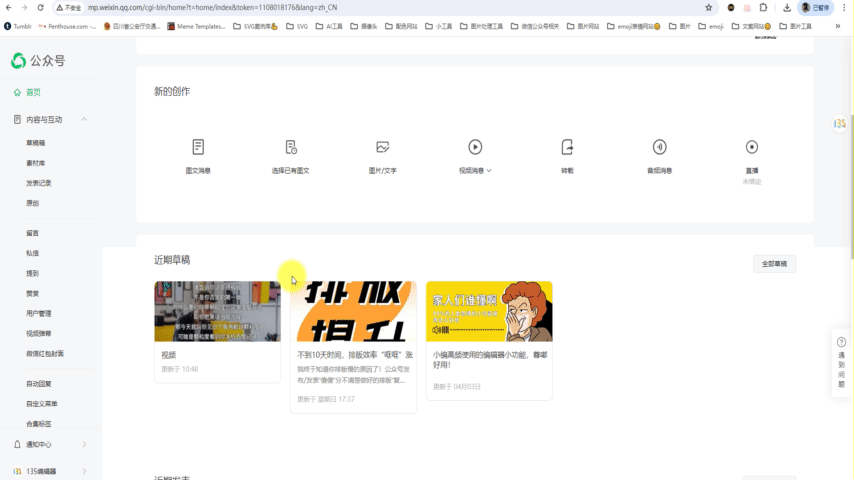Open the 文案网站 bookmark folder
Image resolution: width=854 pixels, height=480 pixels.
coord(751,26)
